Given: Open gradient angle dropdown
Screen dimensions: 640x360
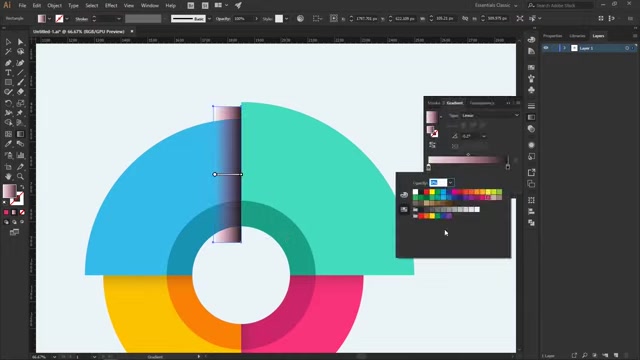Looking at the screenshot, I should [484, 136].
